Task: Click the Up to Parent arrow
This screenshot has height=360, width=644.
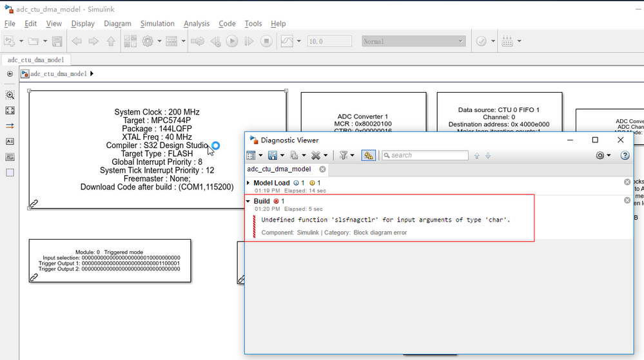Action: 111,41
